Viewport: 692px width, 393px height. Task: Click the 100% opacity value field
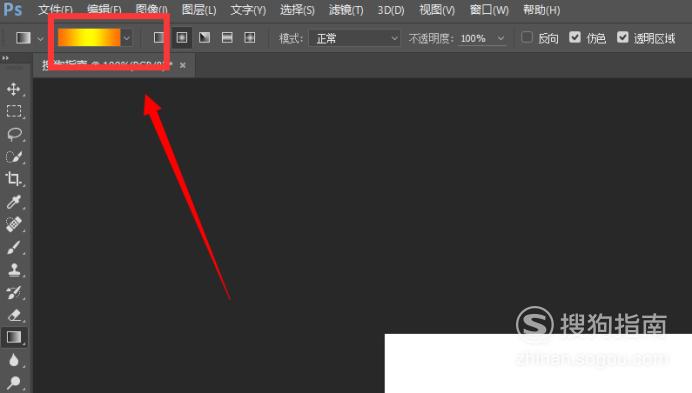point(475,39)
